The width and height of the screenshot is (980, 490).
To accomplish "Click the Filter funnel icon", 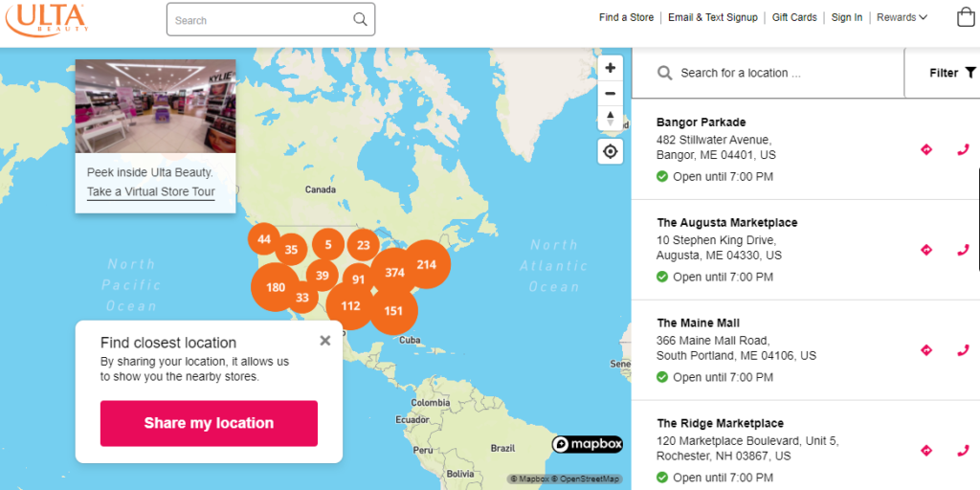I will click(970, 73).
